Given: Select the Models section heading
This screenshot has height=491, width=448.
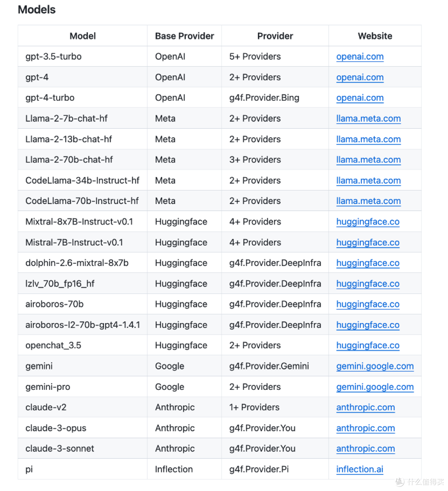Looking at the screenshot, I should [37, 10].
